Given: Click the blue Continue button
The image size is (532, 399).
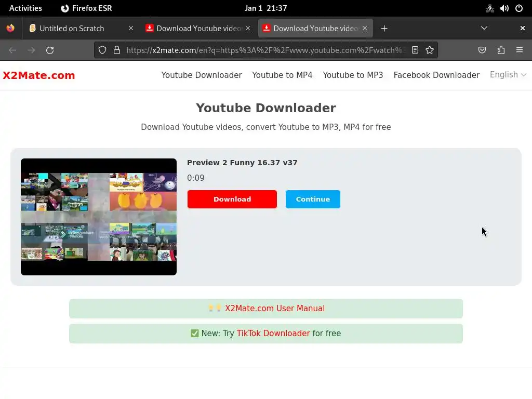Looking at the screenshot, I should 313,199.
